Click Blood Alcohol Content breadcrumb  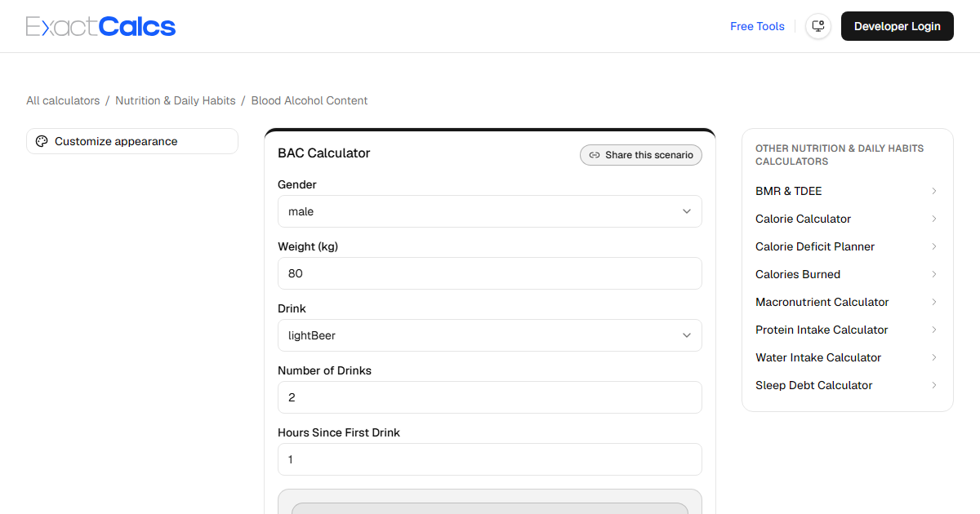pos(310,100)
